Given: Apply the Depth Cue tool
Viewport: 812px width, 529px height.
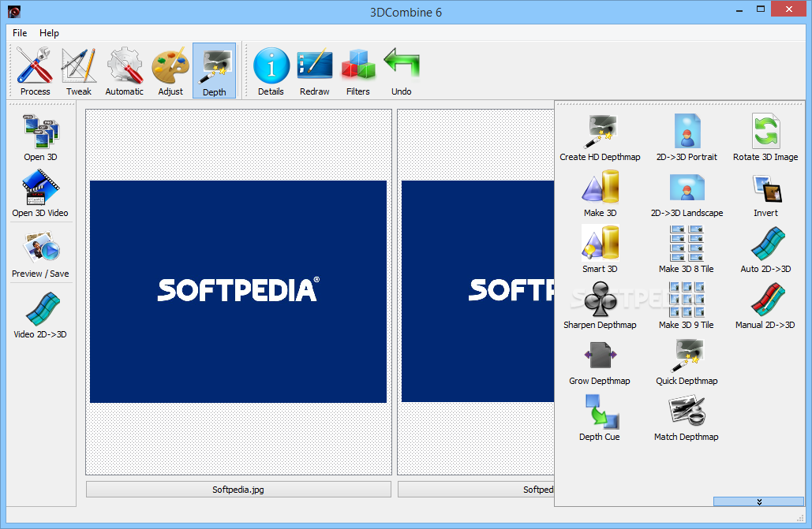Looking at the screenshot, I should (x=600, y=418).
